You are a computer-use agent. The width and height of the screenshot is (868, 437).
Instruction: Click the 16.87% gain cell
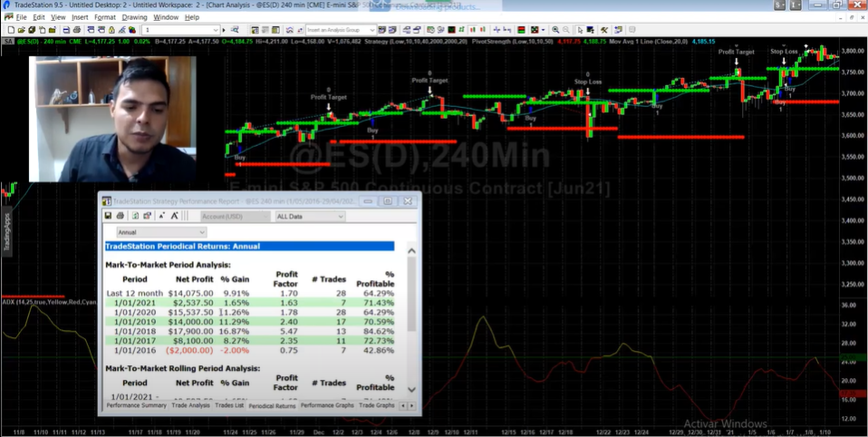click(x=234, y=331)
